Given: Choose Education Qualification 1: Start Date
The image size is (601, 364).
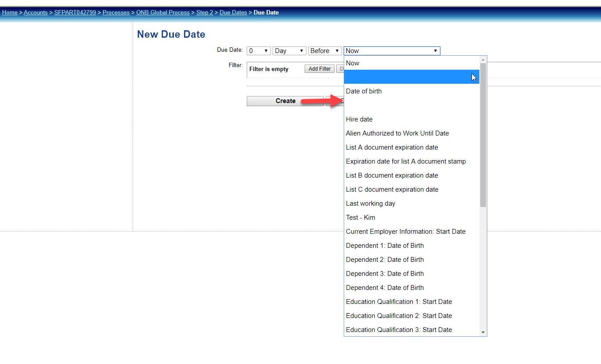Looking at the screenshot, I should [412, 302].
